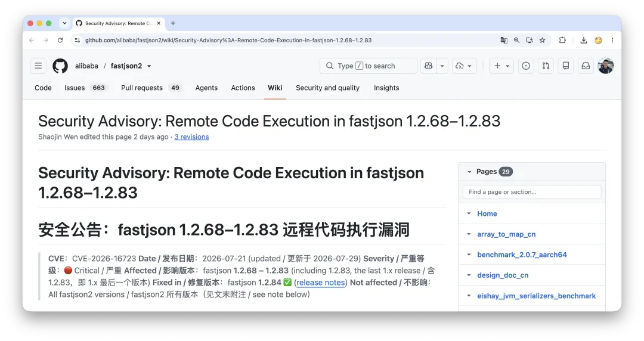Open the Pull requests icon in header
The image size is (644, 341).
tap(546, 66)
